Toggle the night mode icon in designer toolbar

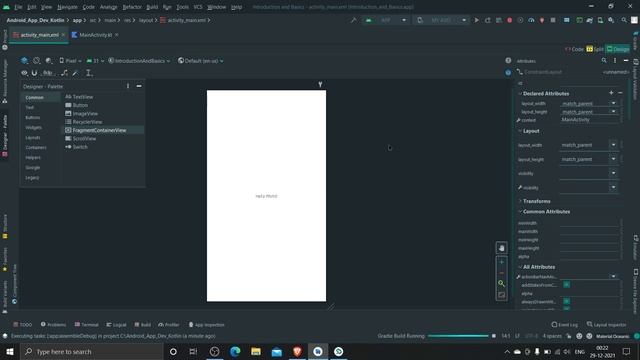coord(49,61)
